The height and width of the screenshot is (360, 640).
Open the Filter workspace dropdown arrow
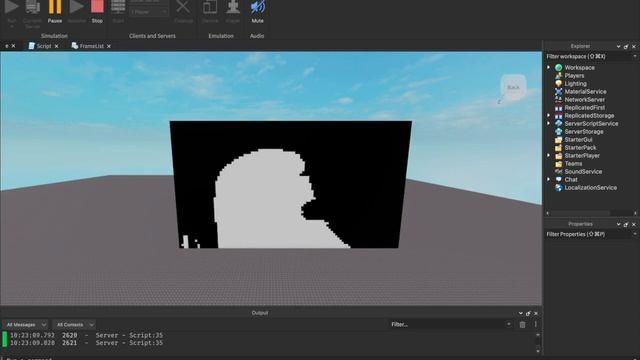point(635,56)
